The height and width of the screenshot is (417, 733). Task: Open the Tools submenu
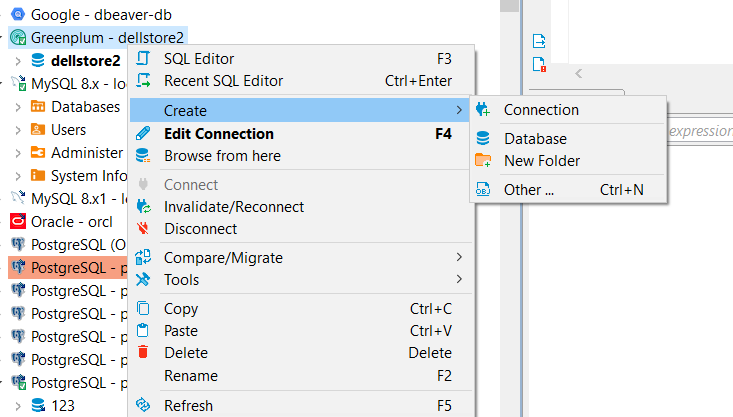click(x=302, y=280)
